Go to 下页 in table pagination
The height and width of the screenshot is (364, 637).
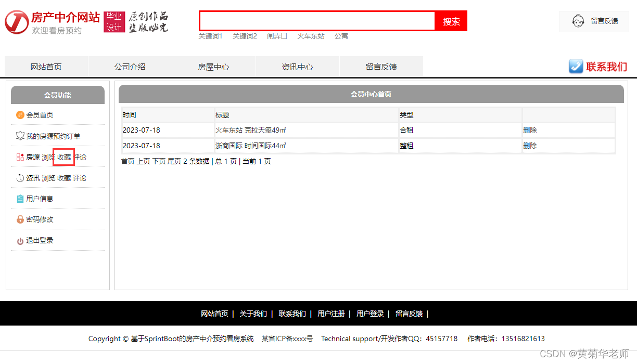point(159,161)
